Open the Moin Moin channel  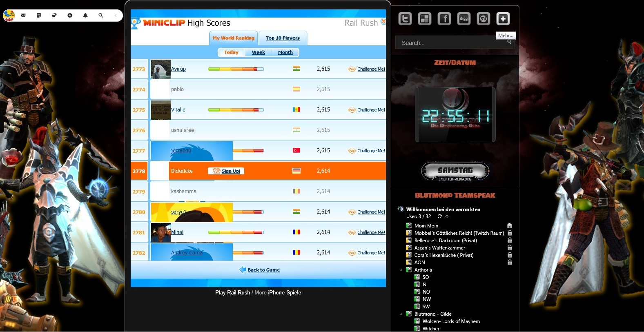pyautogui.click(x=426, y=225)
